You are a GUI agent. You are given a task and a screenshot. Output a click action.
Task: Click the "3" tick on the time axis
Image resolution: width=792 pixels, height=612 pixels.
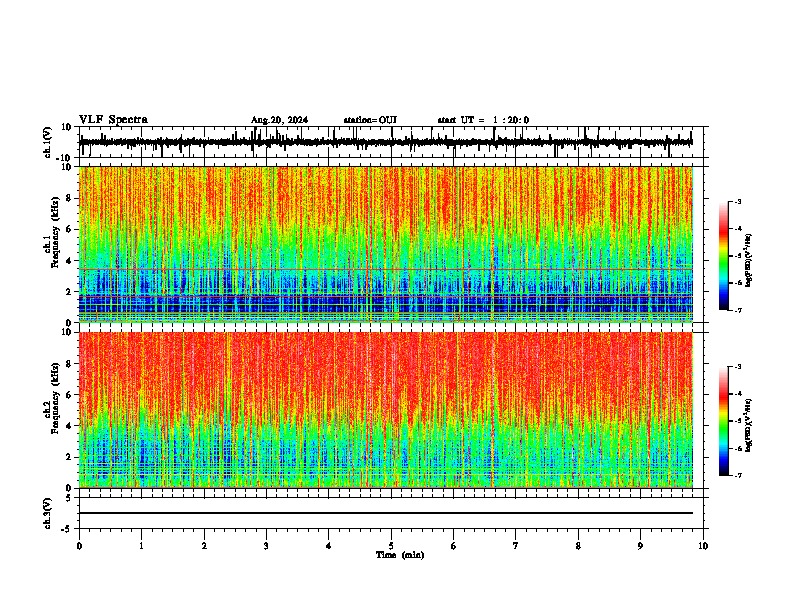click(x=266, y=546)
